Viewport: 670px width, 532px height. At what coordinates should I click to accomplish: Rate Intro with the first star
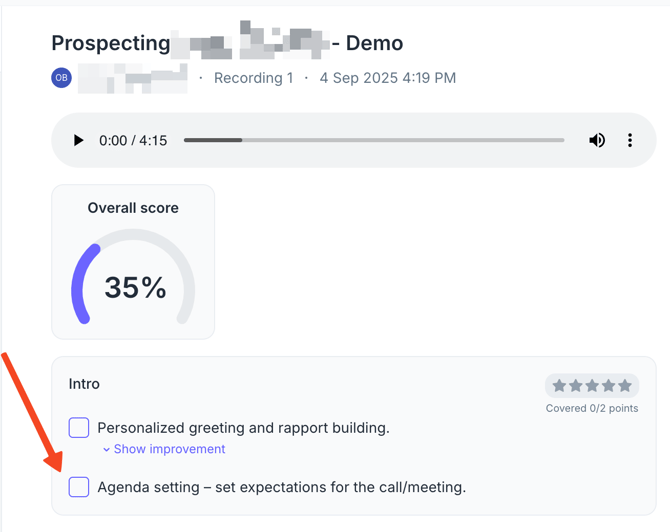[x=560, y=386]
